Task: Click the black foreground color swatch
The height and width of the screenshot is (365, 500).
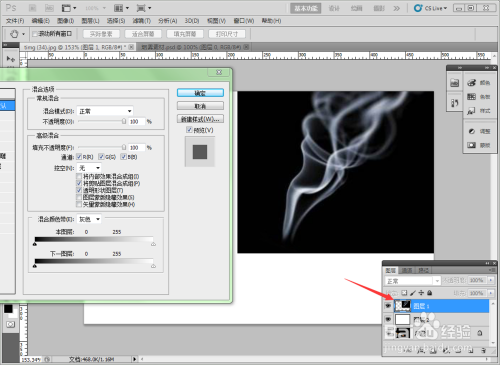Action: [x=8, y=309]
